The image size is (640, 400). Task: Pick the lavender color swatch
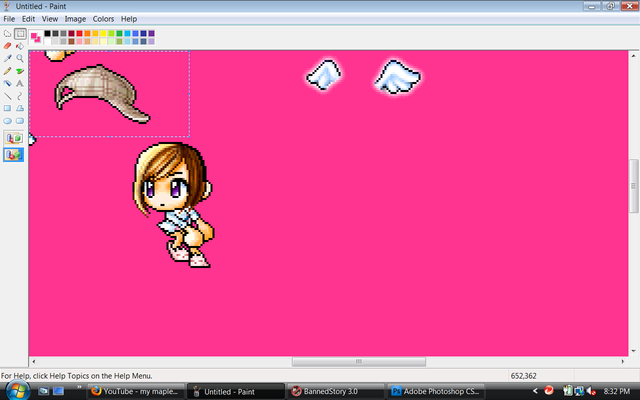[x=151, y=41]
